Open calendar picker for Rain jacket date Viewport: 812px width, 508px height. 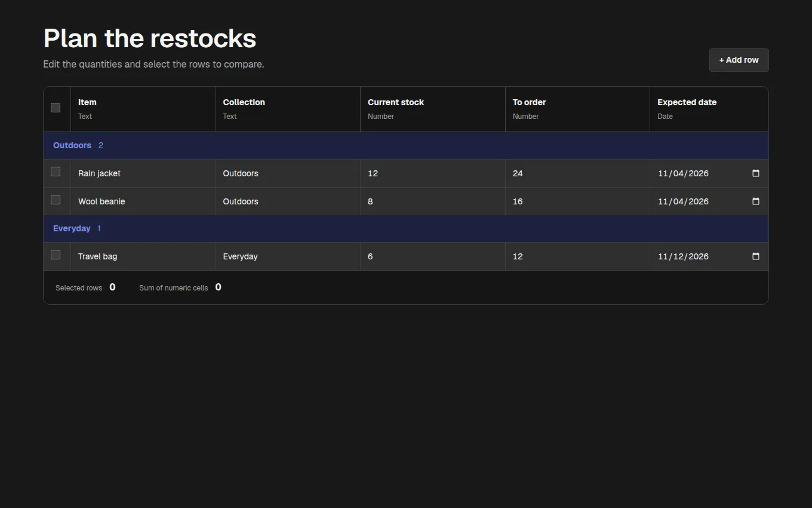click(755, 173)
